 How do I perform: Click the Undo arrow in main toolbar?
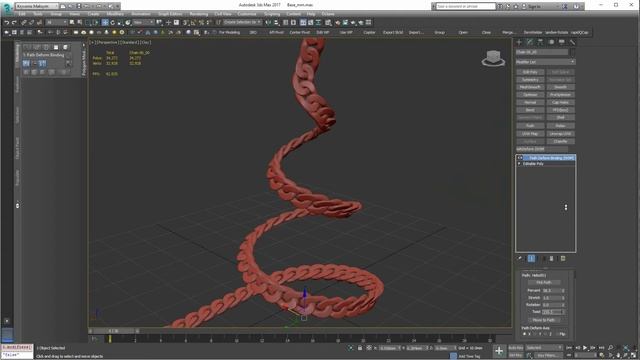(x=7, y=22)
